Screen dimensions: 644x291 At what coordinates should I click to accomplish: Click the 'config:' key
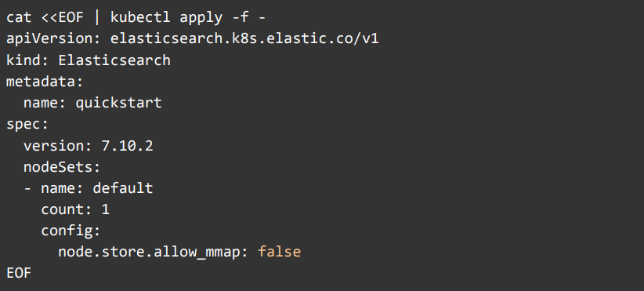click(71, 231)
